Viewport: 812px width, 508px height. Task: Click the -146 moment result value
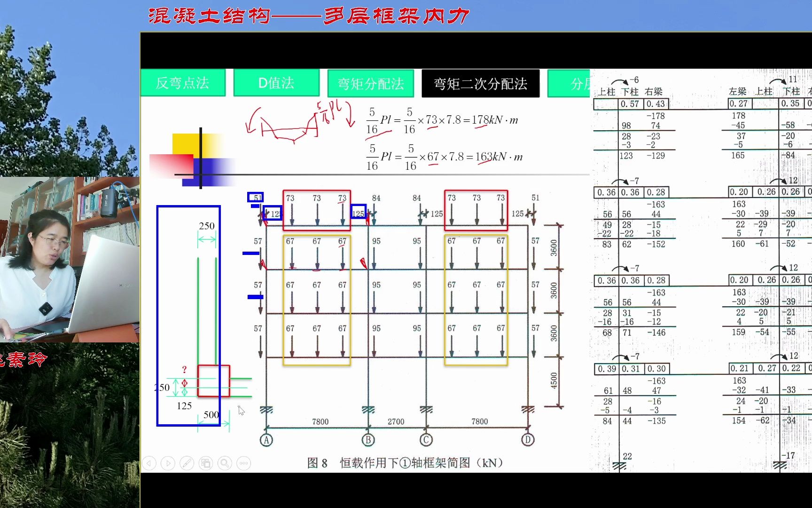656,333
